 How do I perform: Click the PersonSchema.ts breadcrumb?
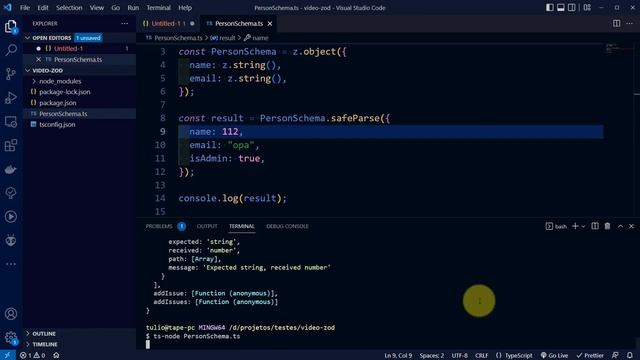(174, 38)
